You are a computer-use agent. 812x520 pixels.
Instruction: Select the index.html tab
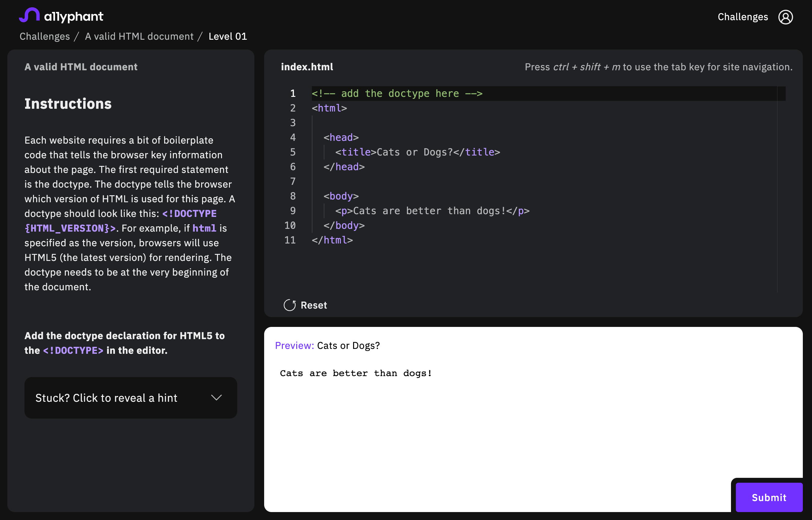tap(306, 67)
